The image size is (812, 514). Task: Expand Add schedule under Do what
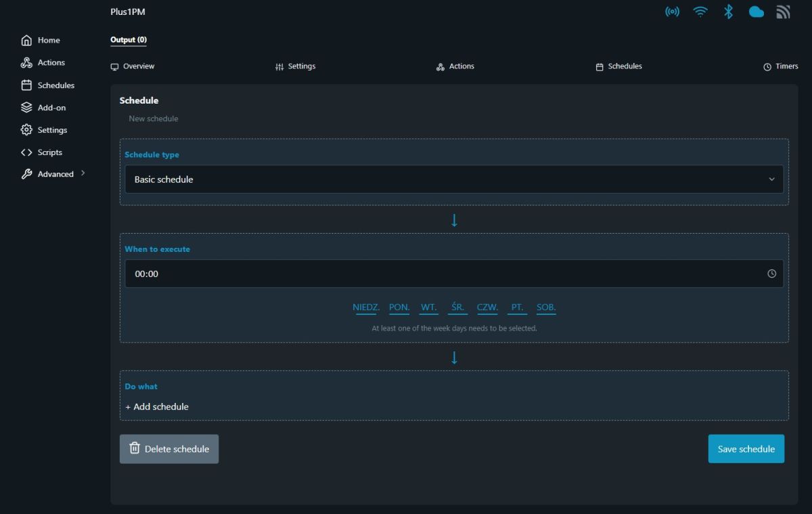tap(157, 407)
